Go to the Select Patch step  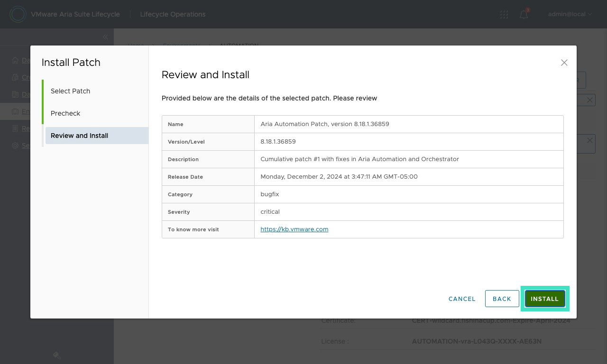[70, 91]
